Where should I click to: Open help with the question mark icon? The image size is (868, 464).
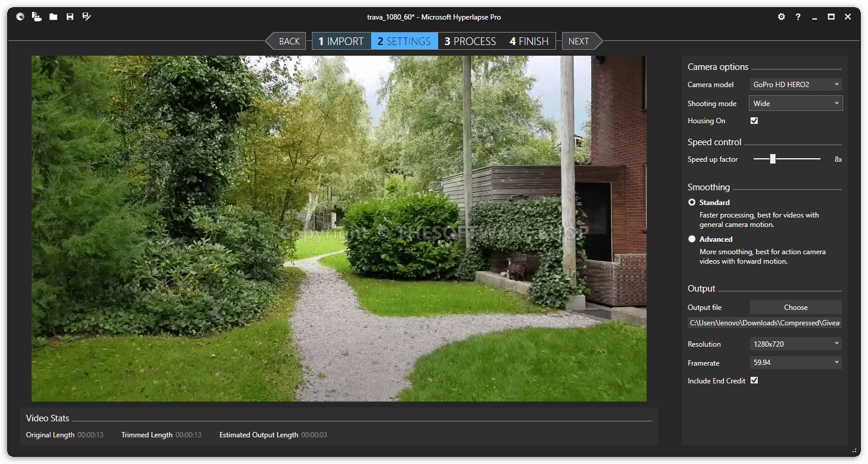798,17
